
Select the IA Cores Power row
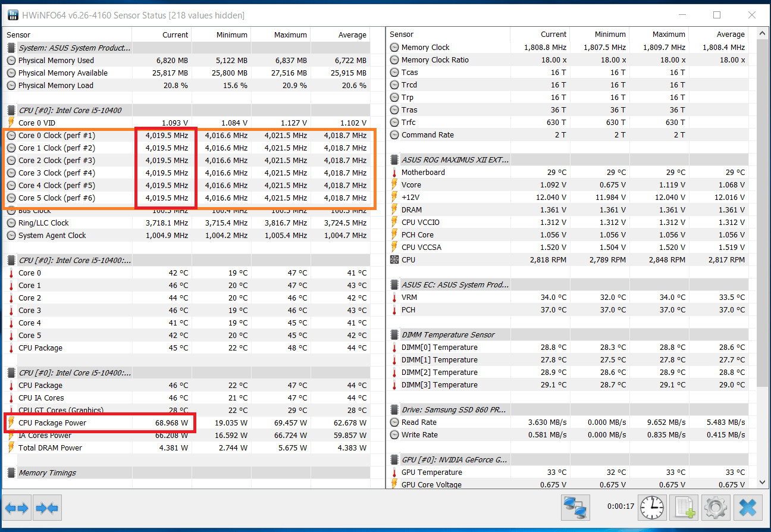187,435
